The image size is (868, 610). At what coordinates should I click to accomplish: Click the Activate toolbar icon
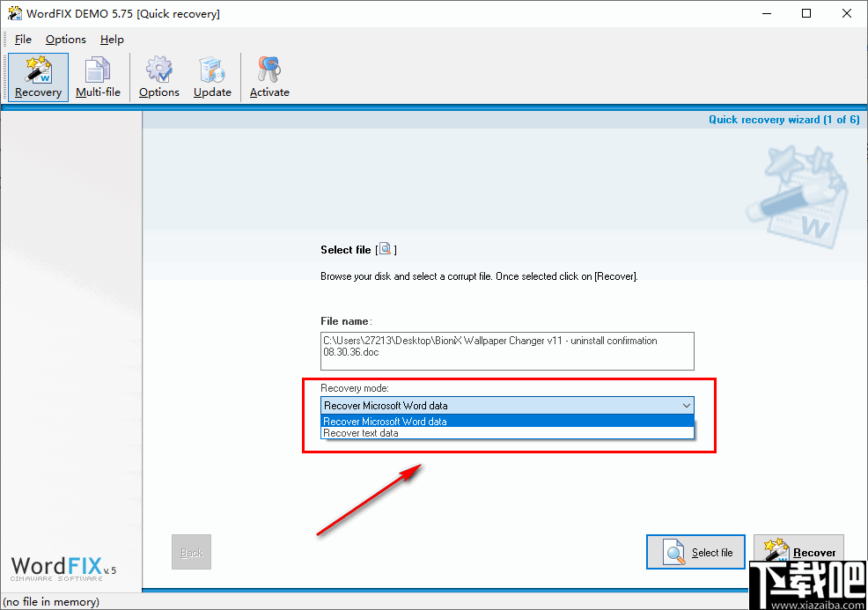268,77
